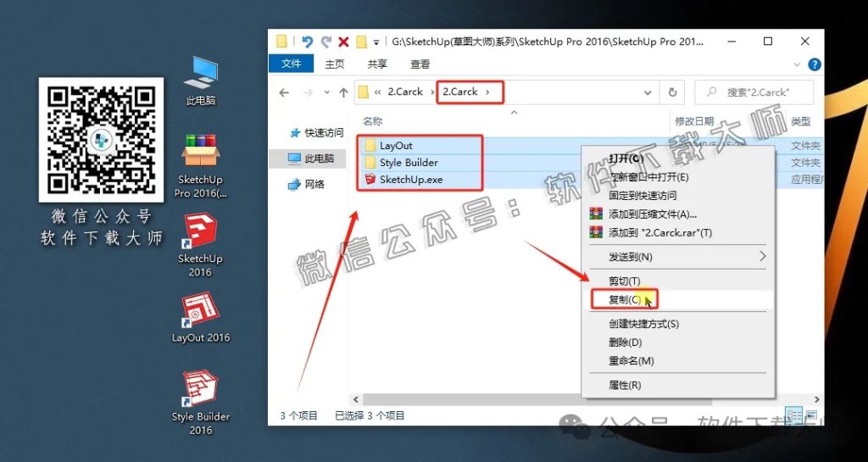Go up one folder level
This screenshot has width=868, height=462.
pyautogui.click(x=343, y=92)
